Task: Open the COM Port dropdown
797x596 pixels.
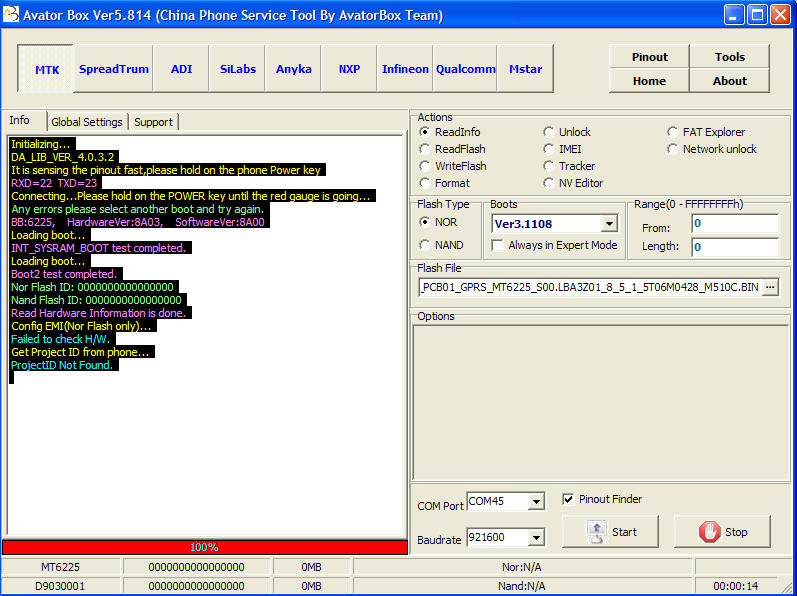Action: tap(536, 501)
